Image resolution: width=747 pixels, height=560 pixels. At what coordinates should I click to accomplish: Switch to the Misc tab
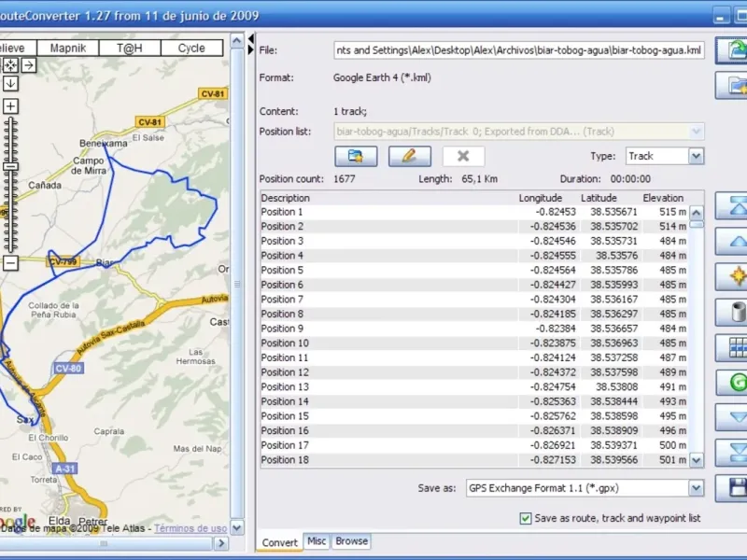point(317,541)
